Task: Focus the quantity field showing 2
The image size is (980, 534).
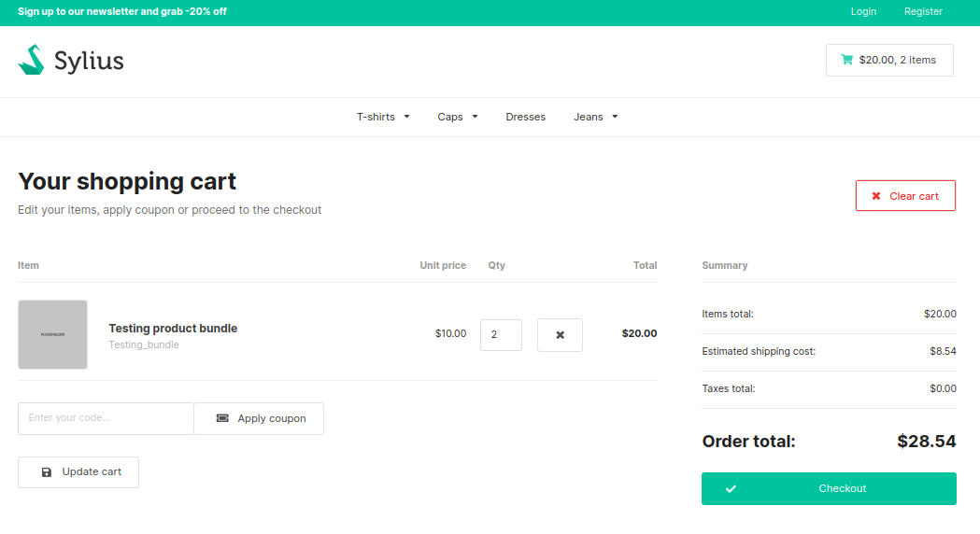Action: [501, 335]
